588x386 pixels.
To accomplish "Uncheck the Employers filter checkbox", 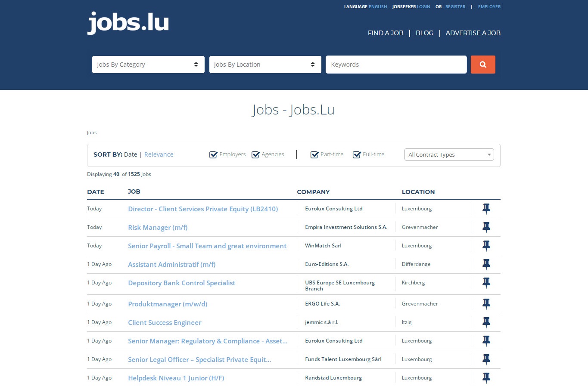I will pos(213,155).
